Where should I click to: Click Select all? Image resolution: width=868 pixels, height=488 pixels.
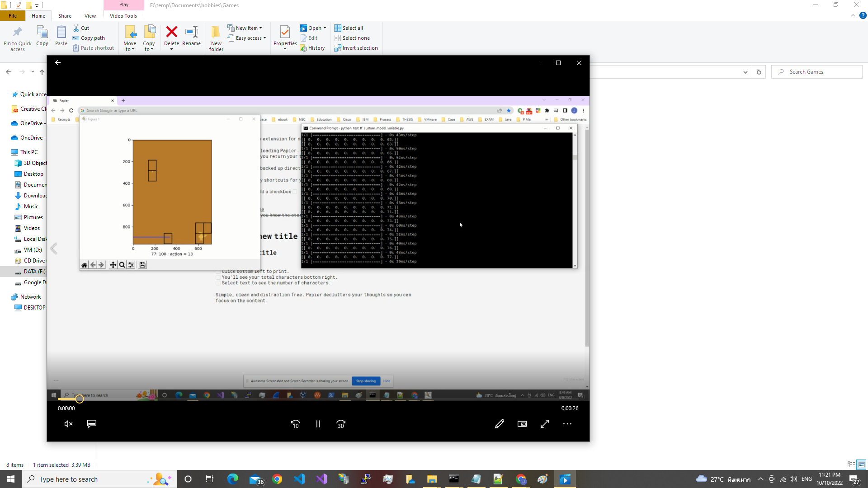coord(349,28)
